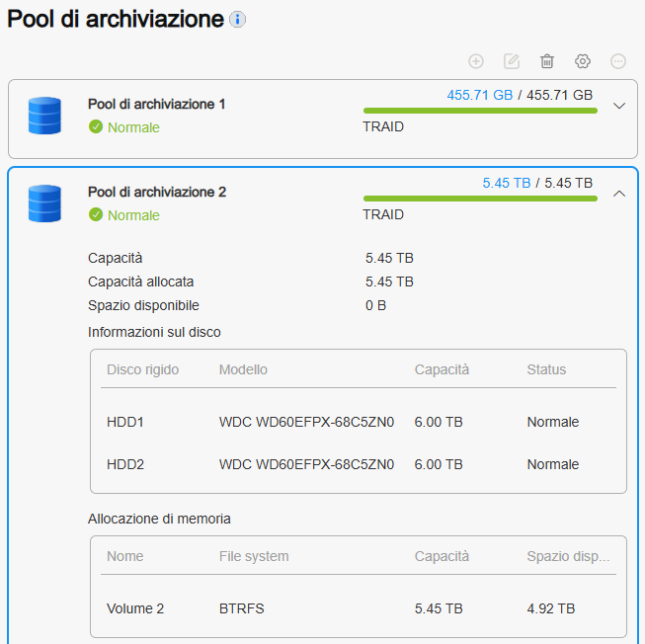Click Disco rigido column header
Screen dimensions: 645x644
[143, 369]
